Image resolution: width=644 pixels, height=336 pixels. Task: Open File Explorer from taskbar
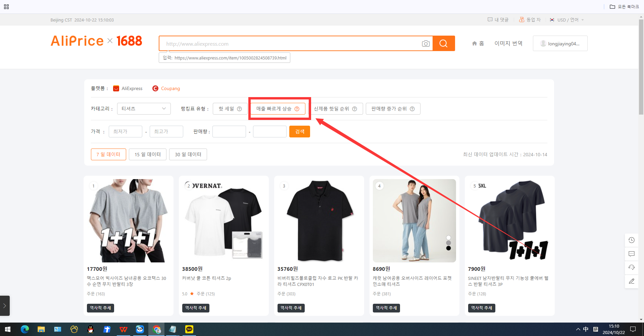[41, 329]
